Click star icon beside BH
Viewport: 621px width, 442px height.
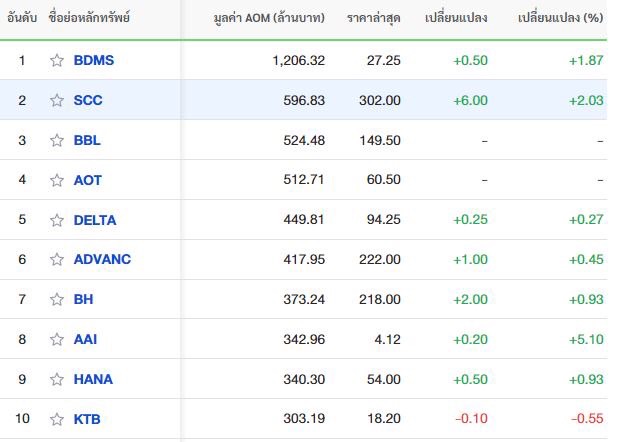(57, 299)
